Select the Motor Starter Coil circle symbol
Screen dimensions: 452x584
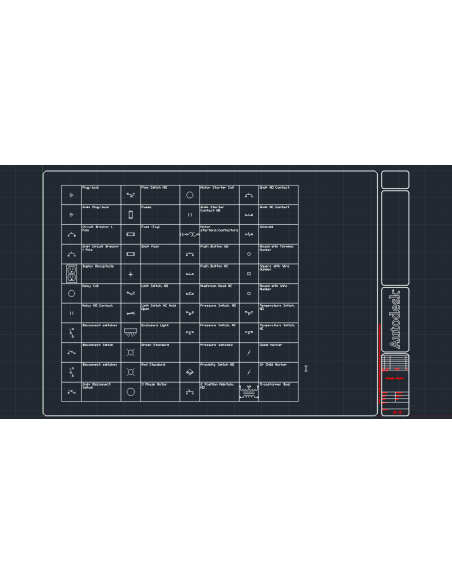point(190,195)
